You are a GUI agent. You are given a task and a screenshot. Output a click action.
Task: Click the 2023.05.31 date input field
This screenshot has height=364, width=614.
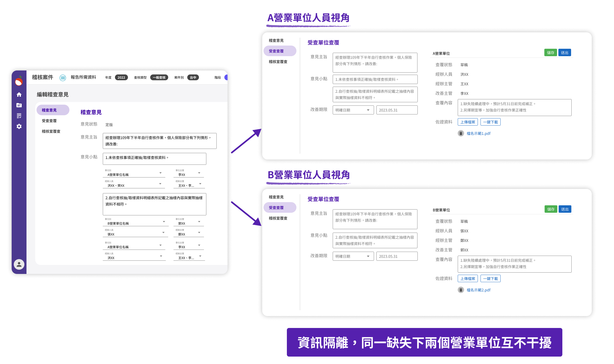[397, 110]
